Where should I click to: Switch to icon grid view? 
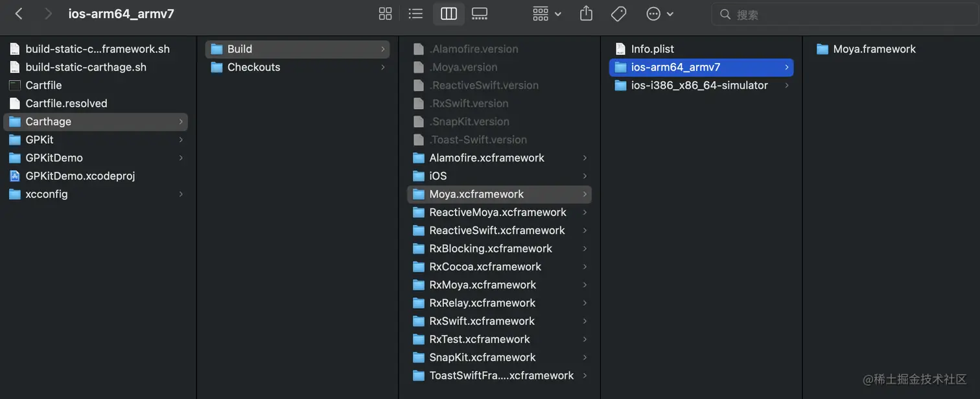click(x=385, y=14)
